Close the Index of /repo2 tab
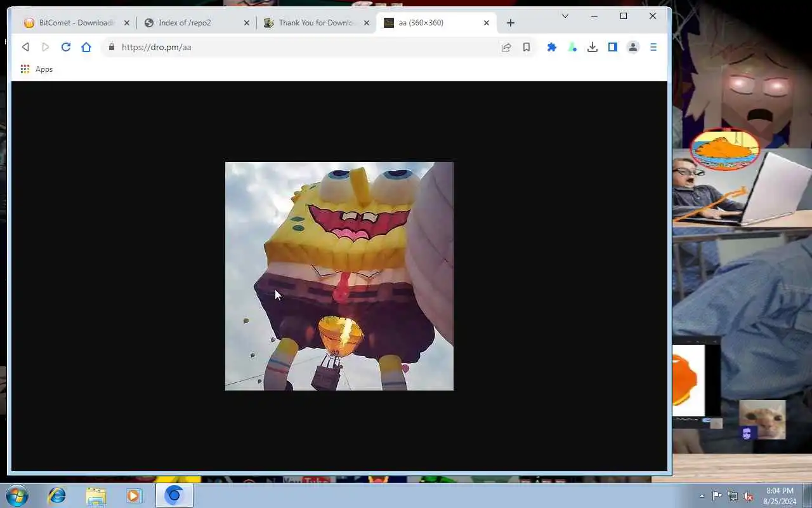The width and height of the screenshot is (812, 508). pos(247,23)
